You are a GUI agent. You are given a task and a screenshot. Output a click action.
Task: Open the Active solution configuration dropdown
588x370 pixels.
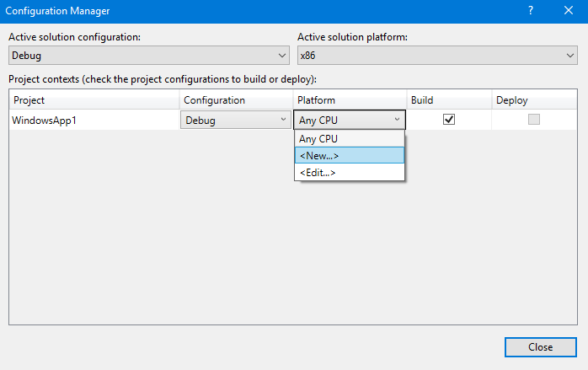coord(148,56)
